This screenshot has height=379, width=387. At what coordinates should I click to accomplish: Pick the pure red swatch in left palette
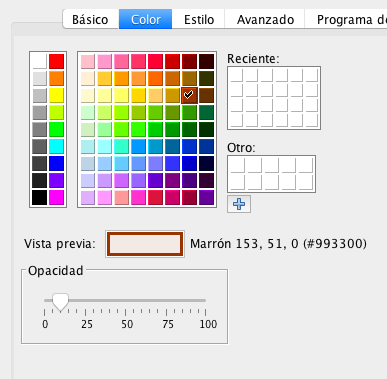click(x=56, y=61)
